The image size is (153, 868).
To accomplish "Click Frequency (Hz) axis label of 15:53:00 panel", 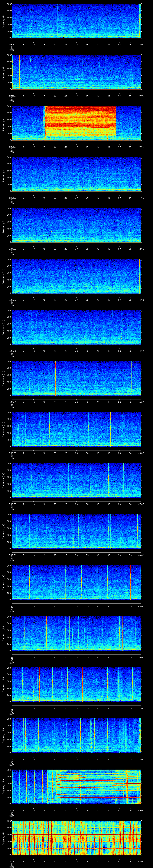I will click(3, 838).
